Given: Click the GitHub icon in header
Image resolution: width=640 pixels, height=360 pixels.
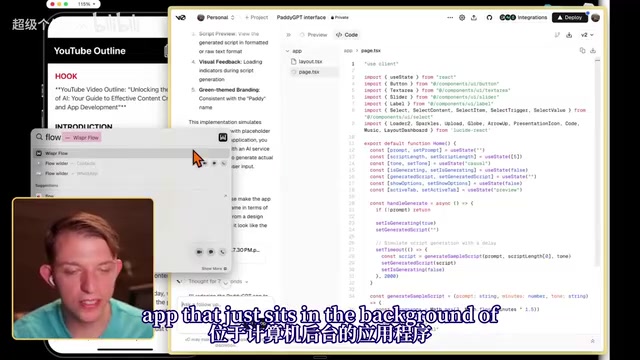Looking at the screenshot, I should 489,18.
